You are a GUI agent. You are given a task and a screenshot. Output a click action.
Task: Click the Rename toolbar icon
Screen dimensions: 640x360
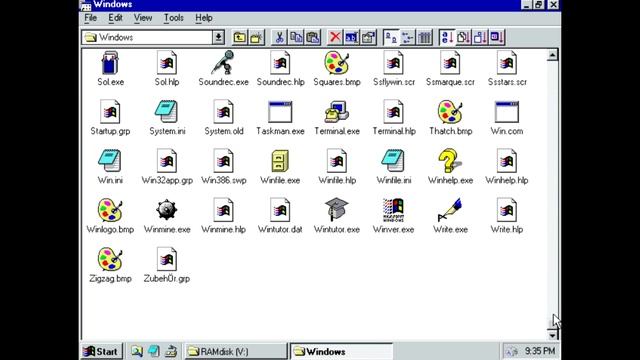(x=351, y=38)
